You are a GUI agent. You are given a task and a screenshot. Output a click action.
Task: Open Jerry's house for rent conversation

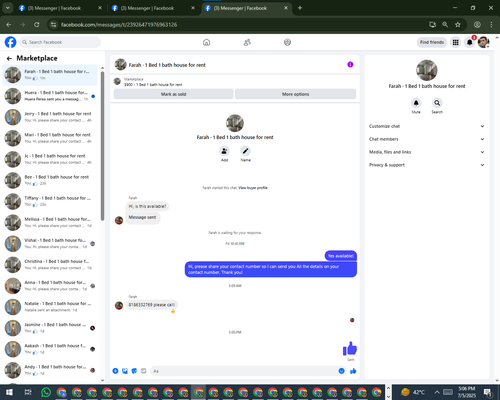(x=50, y=117)
